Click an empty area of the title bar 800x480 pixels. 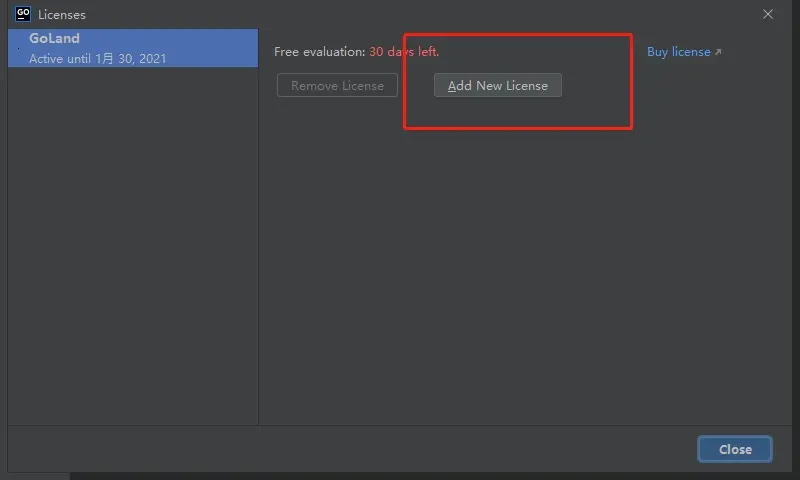click(400, 14)
